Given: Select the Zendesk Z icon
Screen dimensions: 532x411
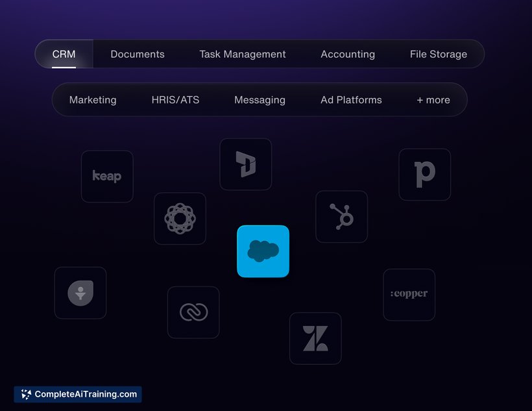Looking at the screenshot, I should tap(315, 338).
